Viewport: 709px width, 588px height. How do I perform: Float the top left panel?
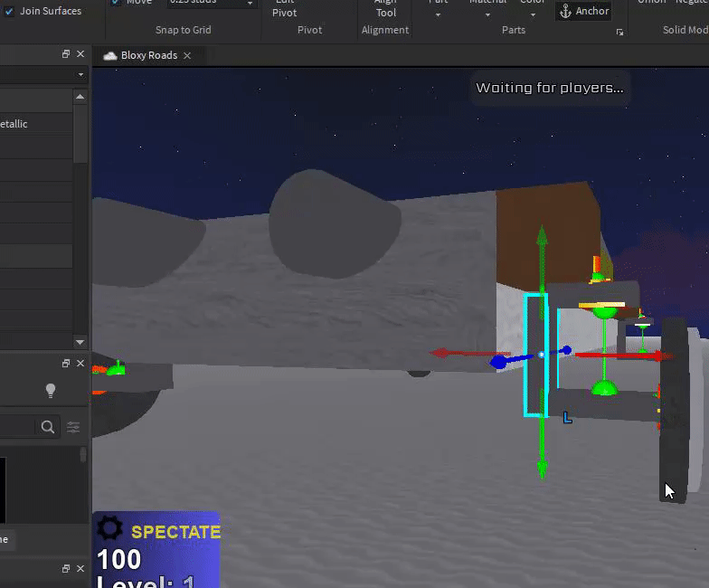click(x=66, y=54)
